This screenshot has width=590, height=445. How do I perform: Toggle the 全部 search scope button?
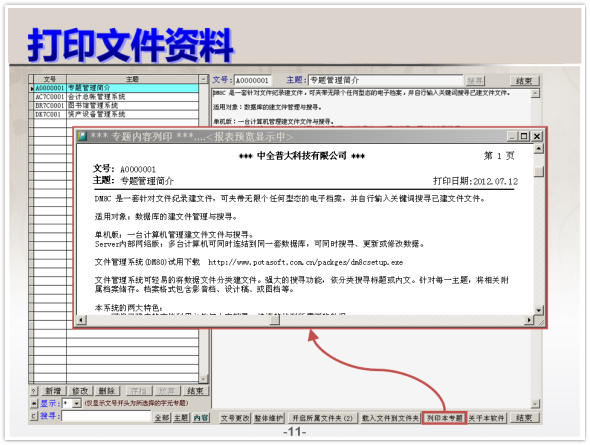click(x=162, y=418)
